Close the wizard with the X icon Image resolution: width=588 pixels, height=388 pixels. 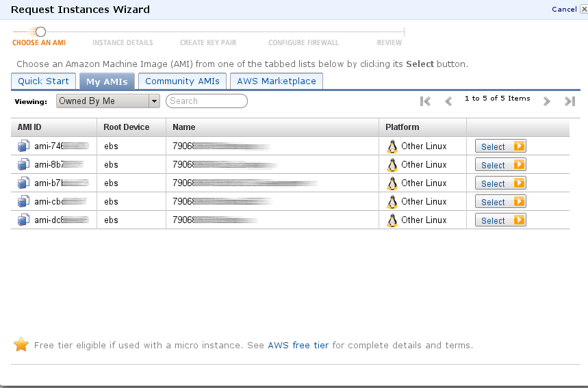[584, 9]
